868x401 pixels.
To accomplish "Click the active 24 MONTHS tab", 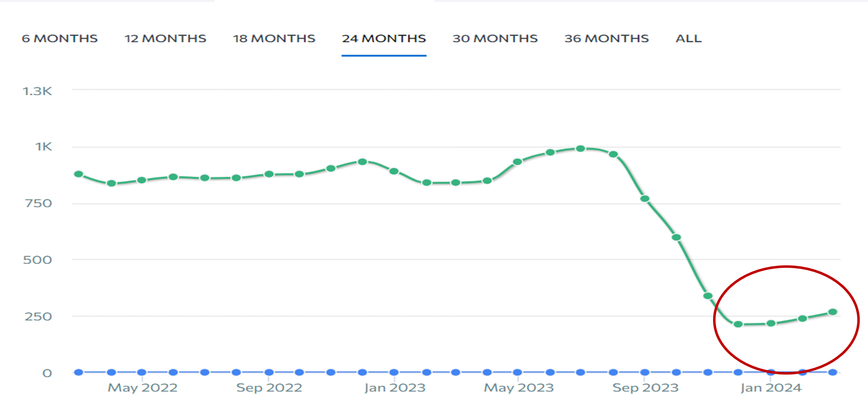I will coord(384,39).
